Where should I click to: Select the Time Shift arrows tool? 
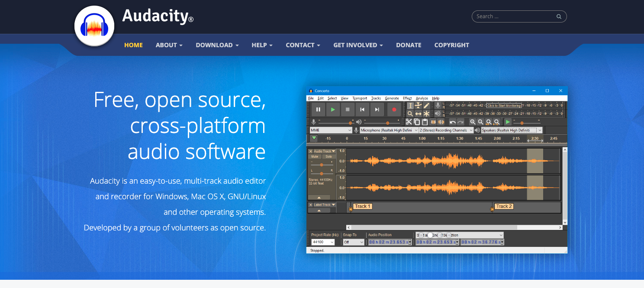click(x=418, y=113)
